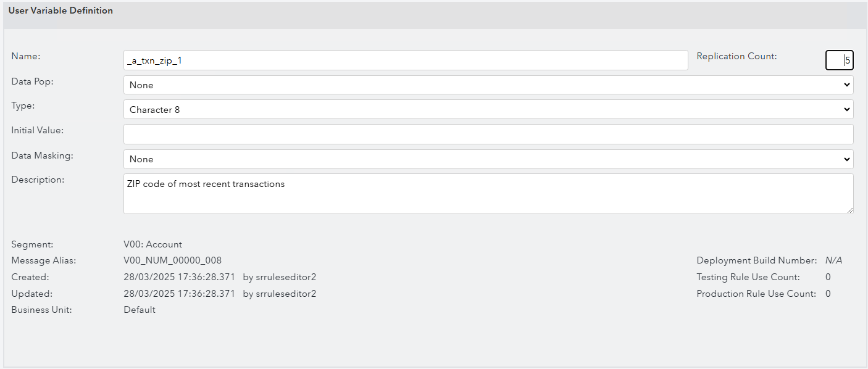Click the Testing Rule Use Count value
The image size is (868, 369).
[x=827, y=276]
